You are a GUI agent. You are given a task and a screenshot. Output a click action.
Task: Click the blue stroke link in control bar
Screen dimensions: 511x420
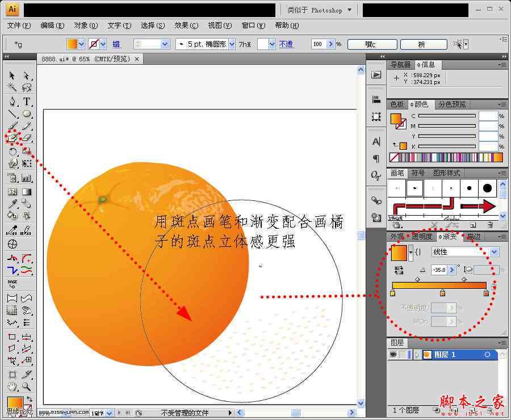tap(116, 44)
